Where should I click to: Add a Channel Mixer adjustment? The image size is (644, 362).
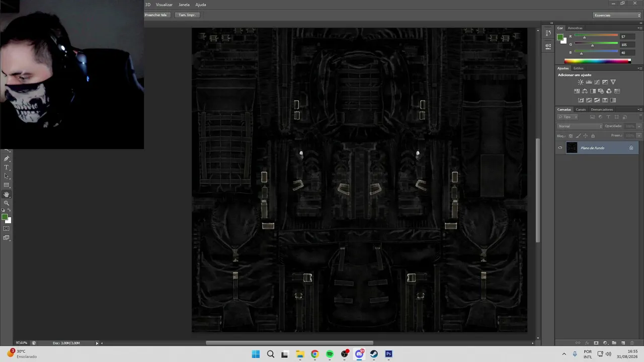tap(609, 91)
